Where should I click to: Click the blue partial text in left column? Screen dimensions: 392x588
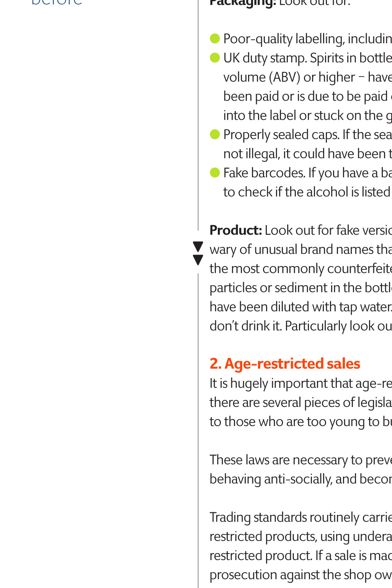[x=57, y=3]
